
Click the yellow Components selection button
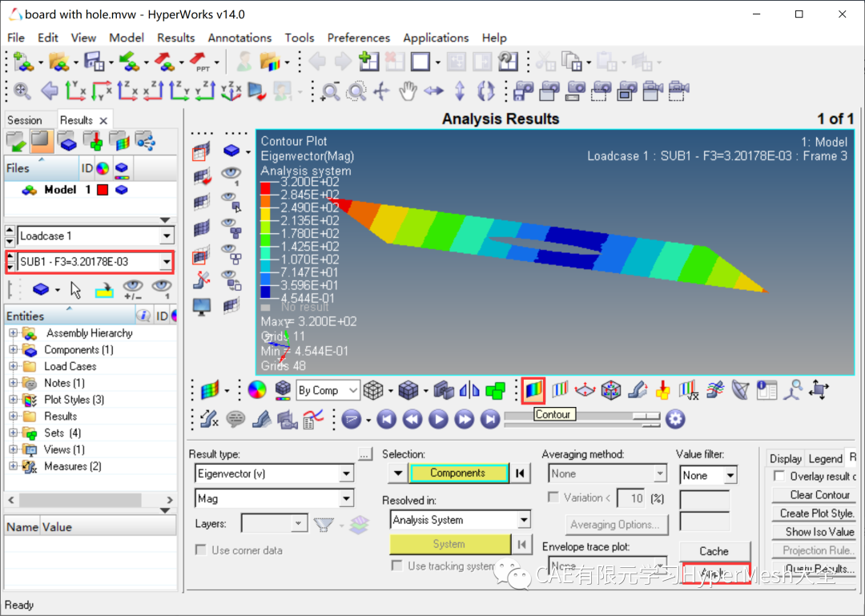point(457,473)
